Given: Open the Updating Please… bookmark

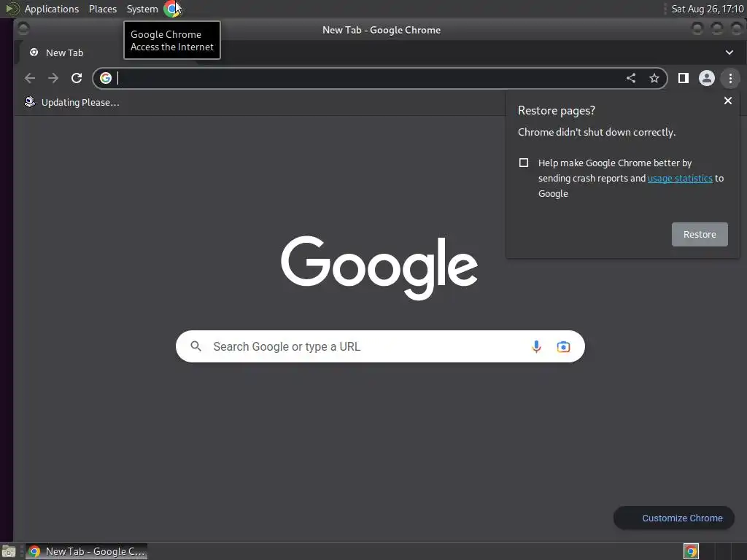Looking at the screenshot, I should coord(72,102).
